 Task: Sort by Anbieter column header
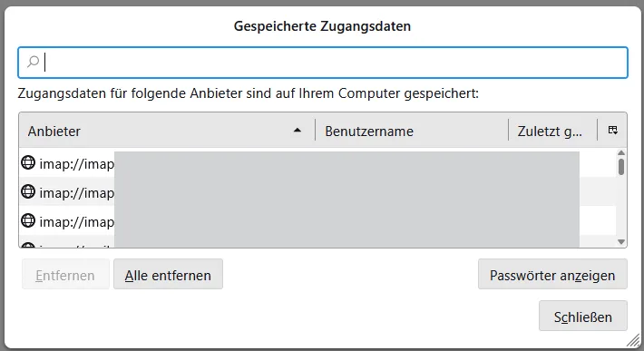[x=167, y=131]
